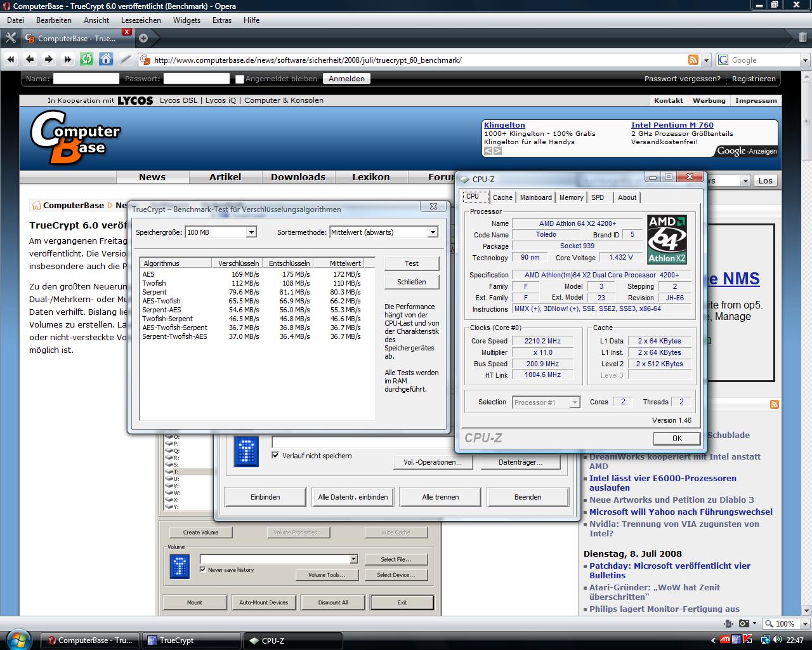Click the Kaspersky tray icon
The height and width of the screenshot is (650, 812).
[747, 640]
